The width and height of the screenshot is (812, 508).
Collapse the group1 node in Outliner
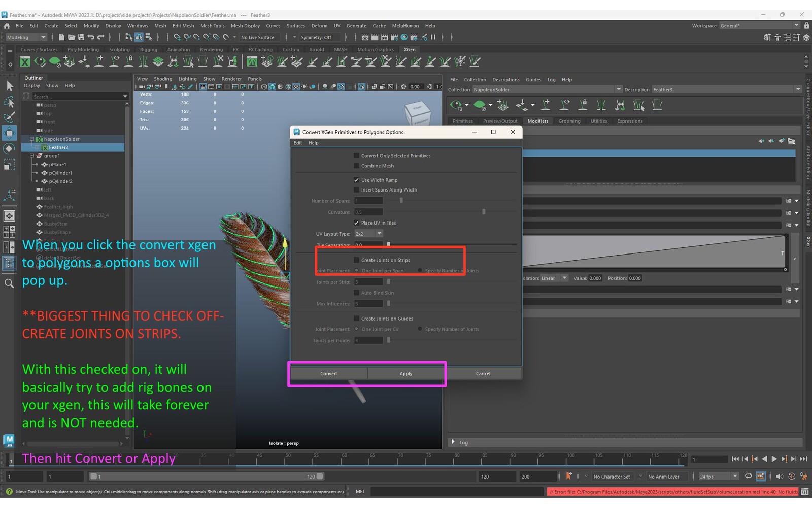coord(32,156)
